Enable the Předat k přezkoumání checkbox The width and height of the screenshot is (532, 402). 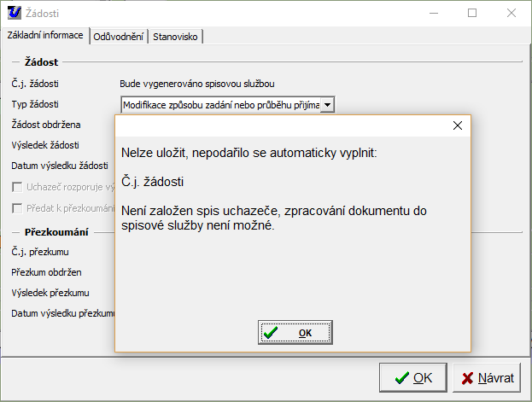(17, 208)
